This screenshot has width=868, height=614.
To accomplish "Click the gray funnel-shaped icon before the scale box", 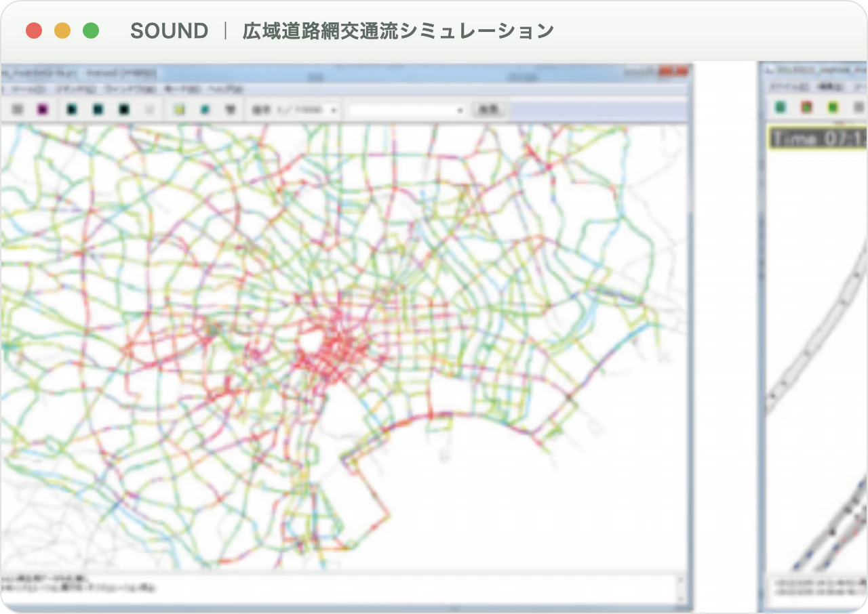I will point(231,109).
